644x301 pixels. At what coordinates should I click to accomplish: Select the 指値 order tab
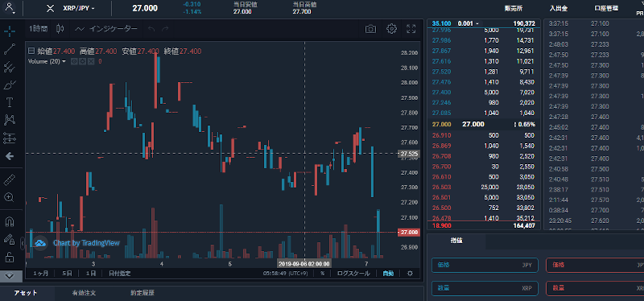point(456,241)
